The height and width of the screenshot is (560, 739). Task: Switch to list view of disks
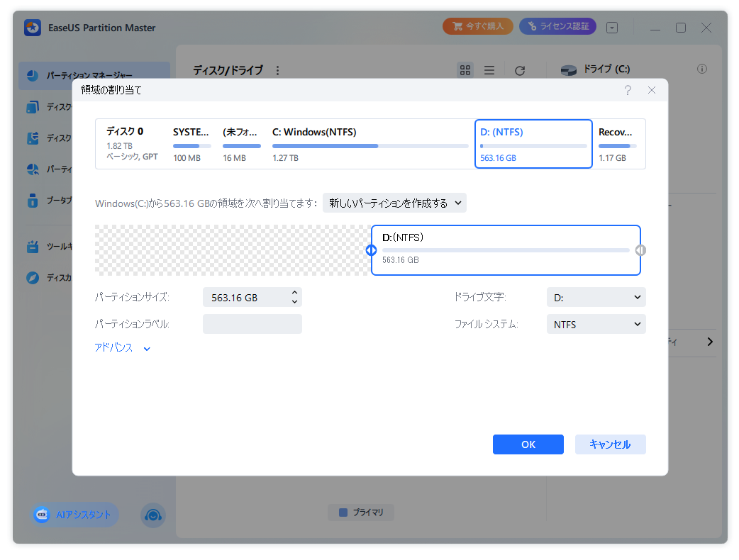(489, 70)
